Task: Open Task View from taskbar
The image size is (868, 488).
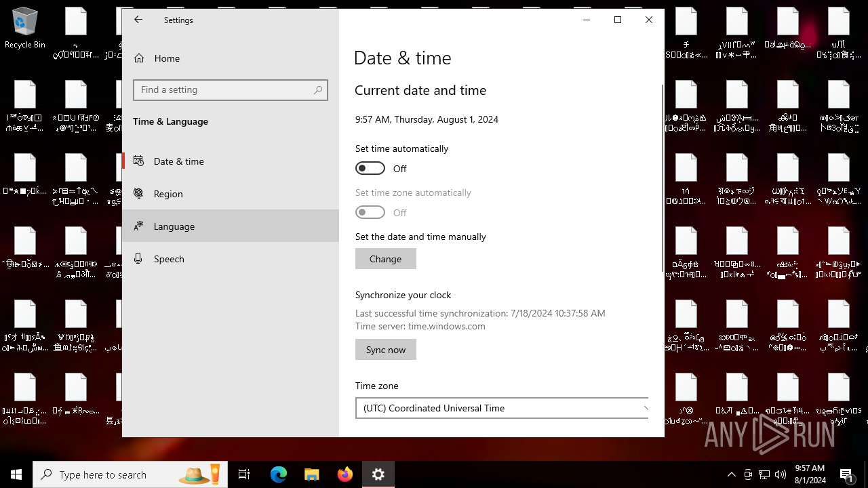Action: tap(244, 474)
